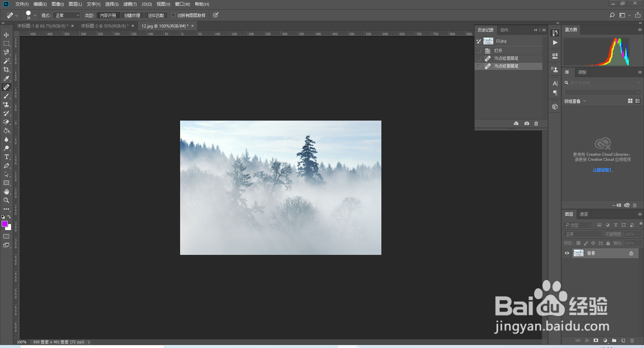
Task: Toggle lock transparent pixels
Action: point(578,243)
